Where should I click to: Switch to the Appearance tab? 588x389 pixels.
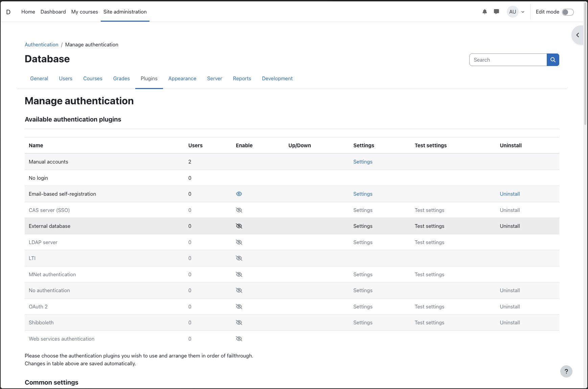[x=182, y=79]
